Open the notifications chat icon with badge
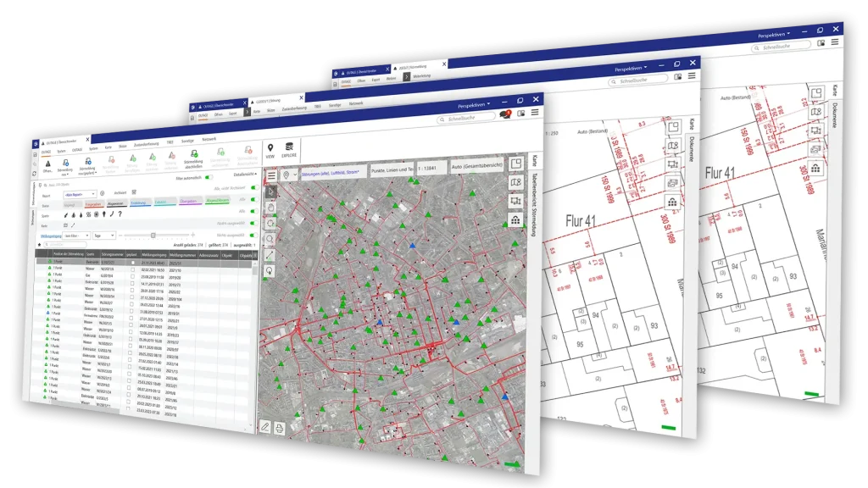868x488 pixels. click(505, 114)
